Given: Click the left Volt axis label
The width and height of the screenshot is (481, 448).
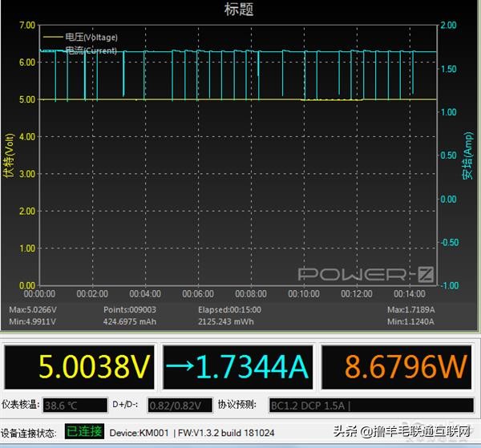Looking at the screenshot, I should (9, 159).
